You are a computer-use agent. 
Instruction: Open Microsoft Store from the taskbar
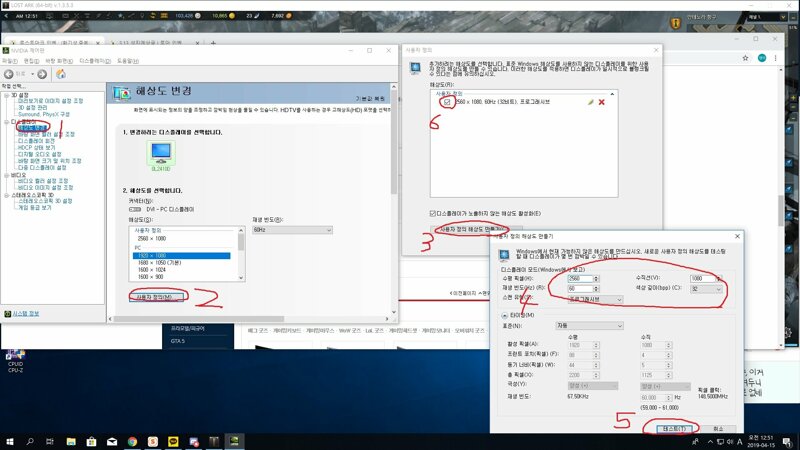point(91,441)
